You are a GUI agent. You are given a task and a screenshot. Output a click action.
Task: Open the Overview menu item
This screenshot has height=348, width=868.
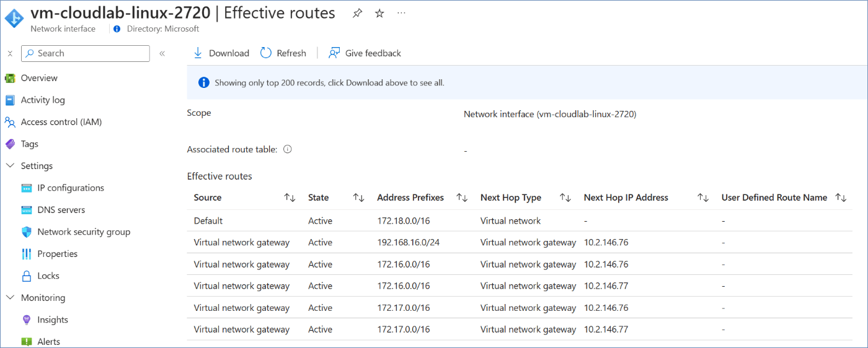pos(39,78)
